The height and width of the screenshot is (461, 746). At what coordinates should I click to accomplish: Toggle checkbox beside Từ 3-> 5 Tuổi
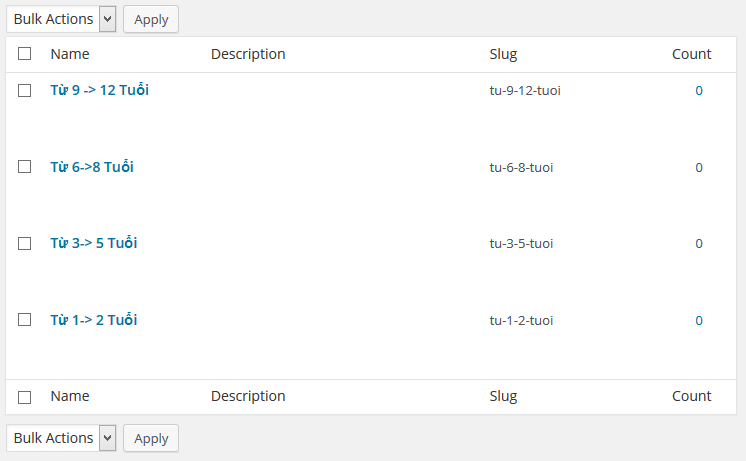(x=25, y=243)
